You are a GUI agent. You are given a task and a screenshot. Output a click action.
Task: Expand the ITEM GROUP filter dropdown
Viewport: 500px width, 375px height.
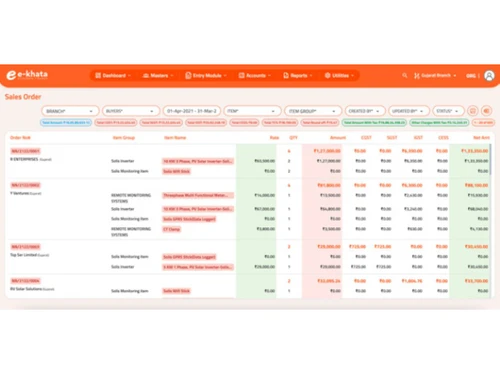[x=313, y=111]
